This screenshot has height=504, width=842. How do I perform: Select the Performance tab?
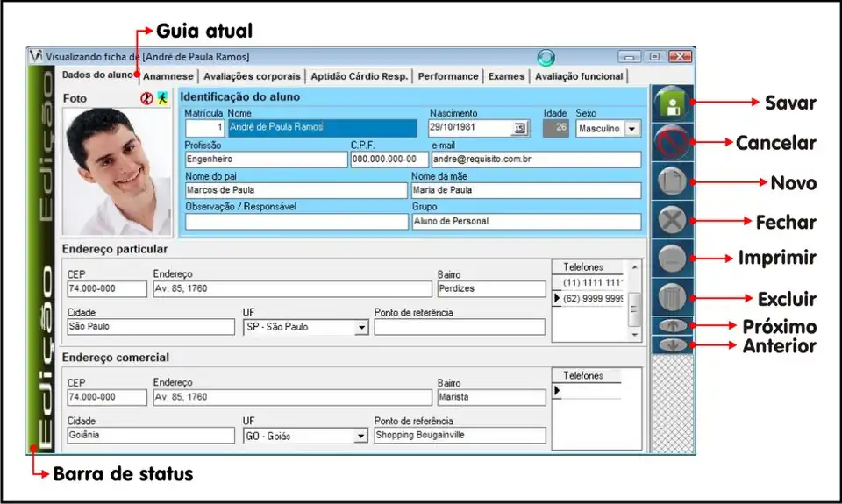point(447,76)
